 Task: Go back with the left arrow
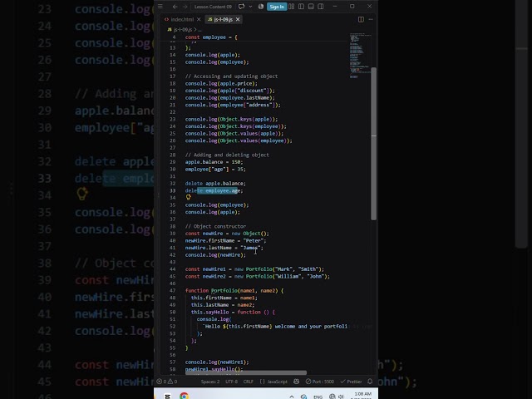(175, 7)
